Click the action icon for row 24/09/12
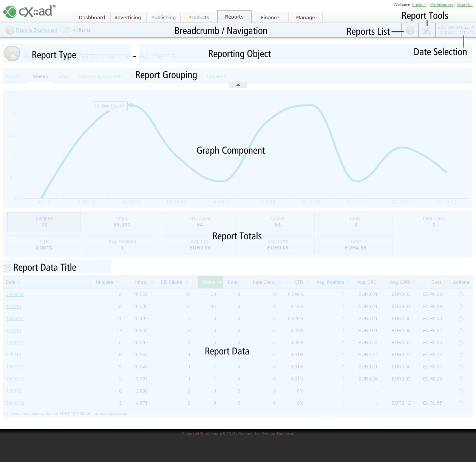 [461, 294]
